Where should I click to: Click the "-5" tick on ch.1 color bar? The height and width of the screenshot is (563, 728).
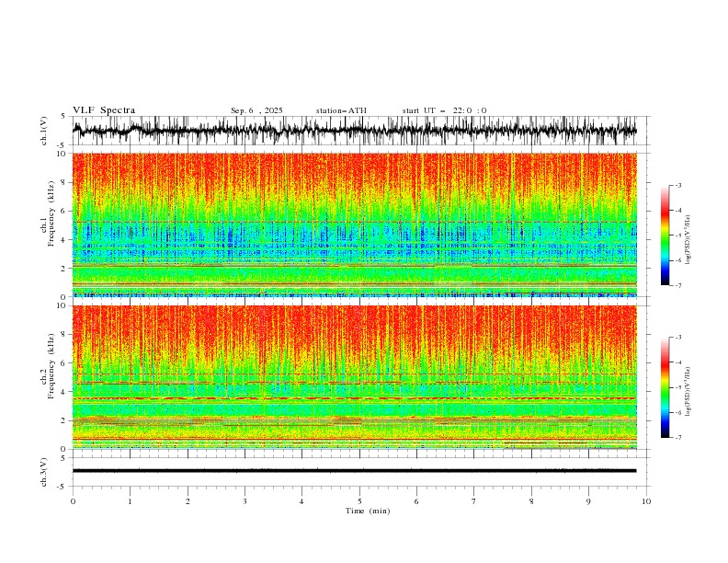click(x=678, y=236)
